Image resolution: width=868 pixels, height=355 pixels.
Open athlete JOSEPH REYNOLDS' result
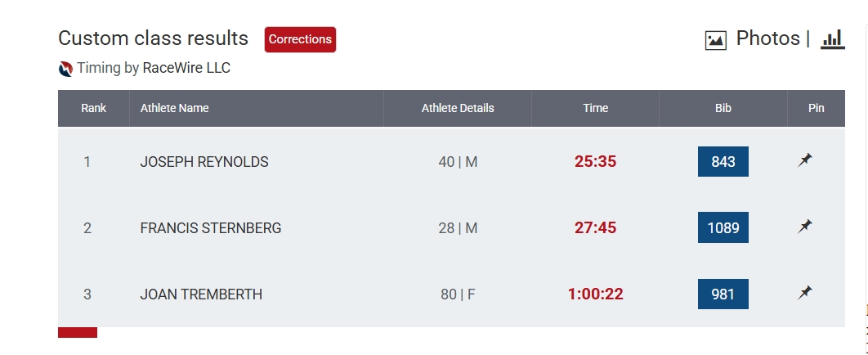(x=204, y=162)
